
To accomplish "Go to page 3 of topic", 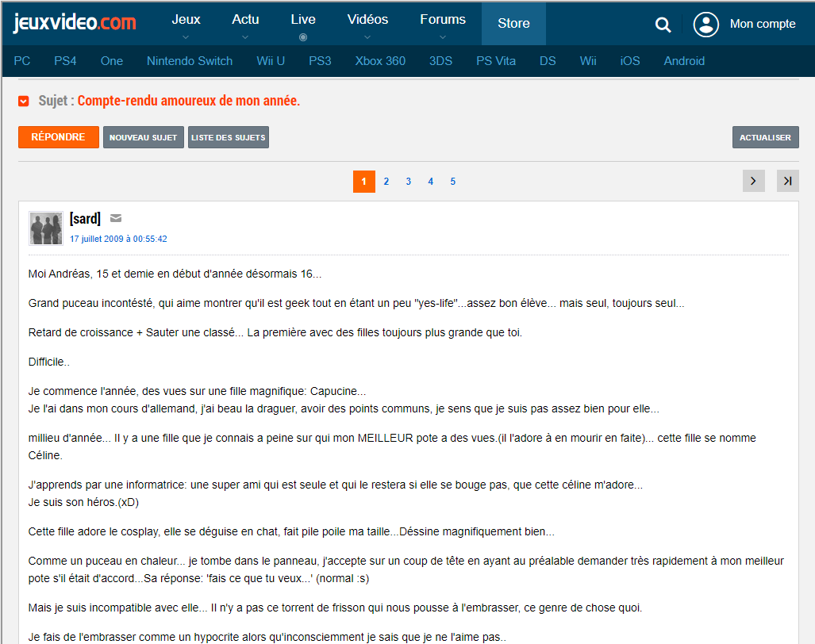I will click(x=409, y=182).
